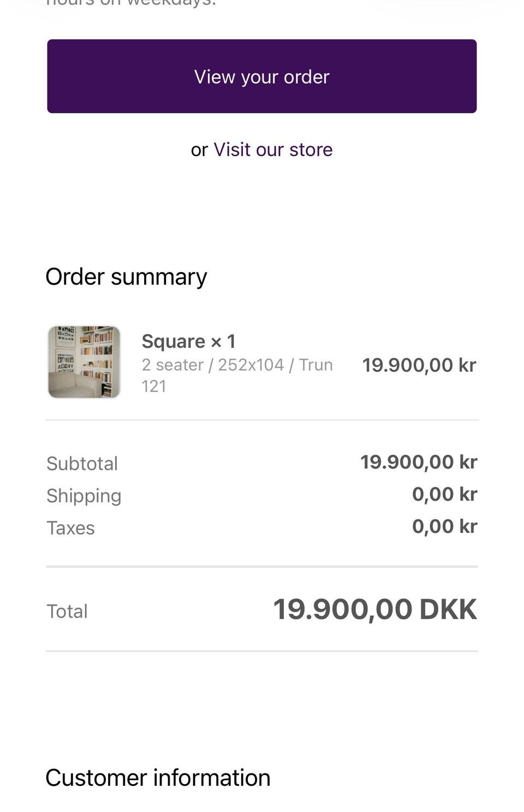524x812 pixels.
Task: Open the Visit our store link
Action: point(273,150)
